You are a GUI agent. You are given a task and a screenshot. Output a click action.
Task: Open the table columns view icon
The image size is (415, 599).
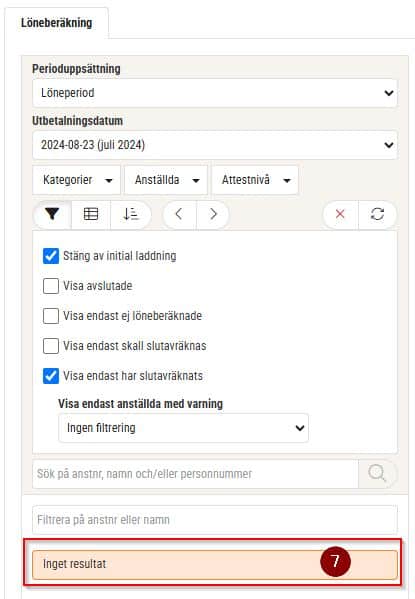91,214
